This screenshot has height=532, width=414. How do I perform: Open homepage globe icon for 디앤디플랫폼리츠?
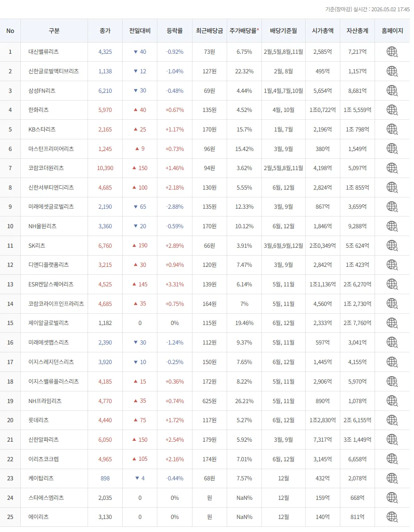click(392, 265)
